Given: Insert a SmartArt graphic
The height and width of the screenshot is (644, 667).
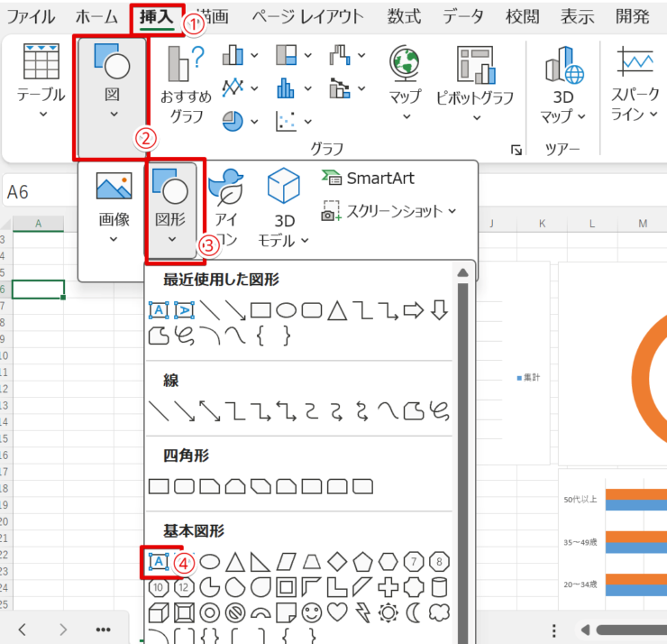Looking at the screenshot, I should click(367, 179).
